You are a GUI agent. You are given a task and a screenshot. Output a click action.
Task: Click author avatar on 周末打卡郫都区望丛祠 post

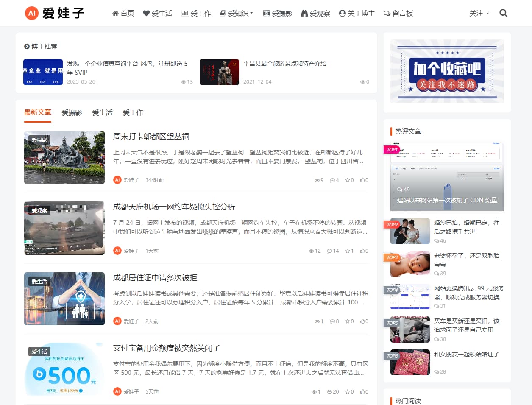(x=117, y=180)
